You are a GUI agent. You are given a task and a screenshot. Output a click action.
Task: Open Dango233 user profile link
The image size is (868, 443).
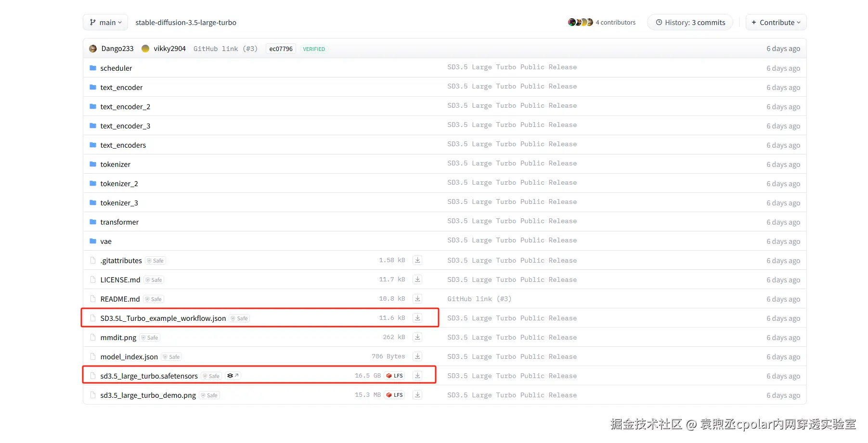117,49
